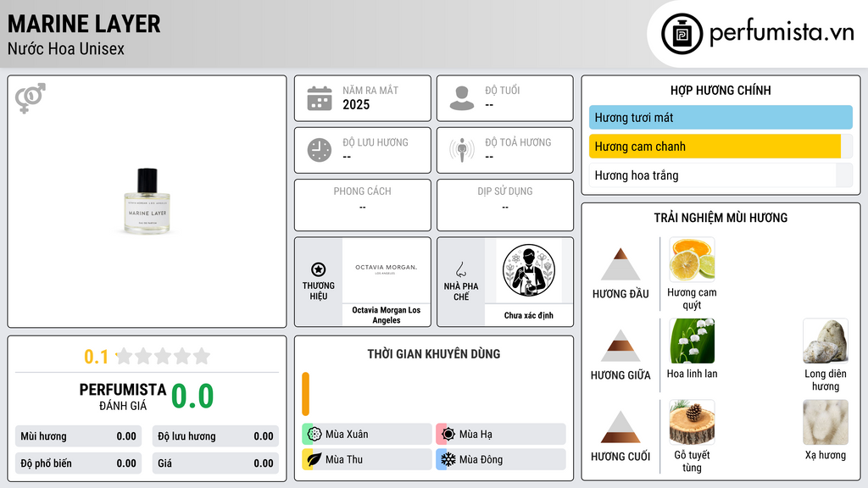Click the green 0.0 Perfumista score
Viewport: 868px width, 488px height.
click(x=192, y=396)
